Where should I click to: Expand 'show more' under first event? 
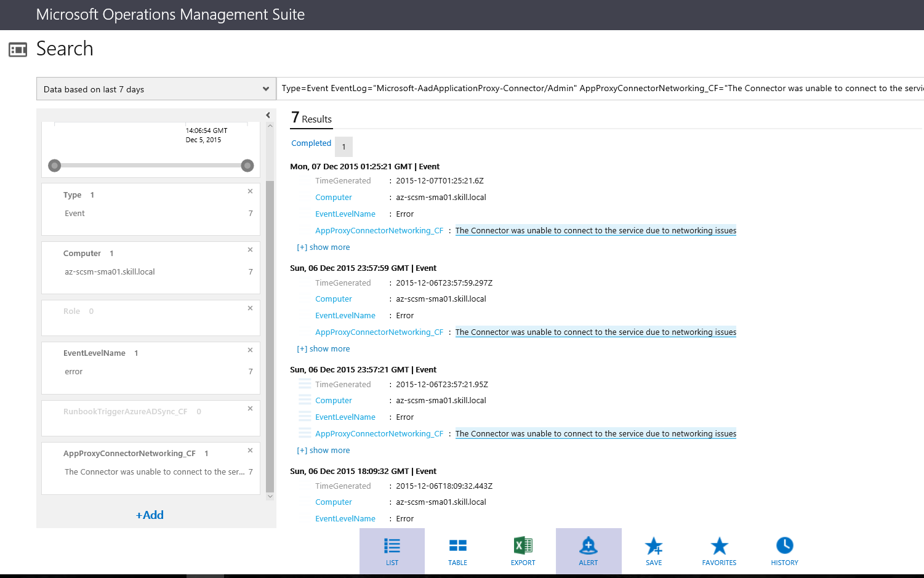tap(324, 247)
